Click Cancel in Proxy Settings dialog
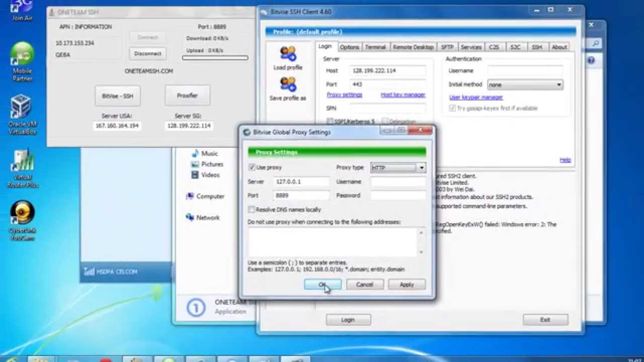Image resolution: width=644 pixels, height=362 pixels. pyautogui.click(x=365, y=285)
